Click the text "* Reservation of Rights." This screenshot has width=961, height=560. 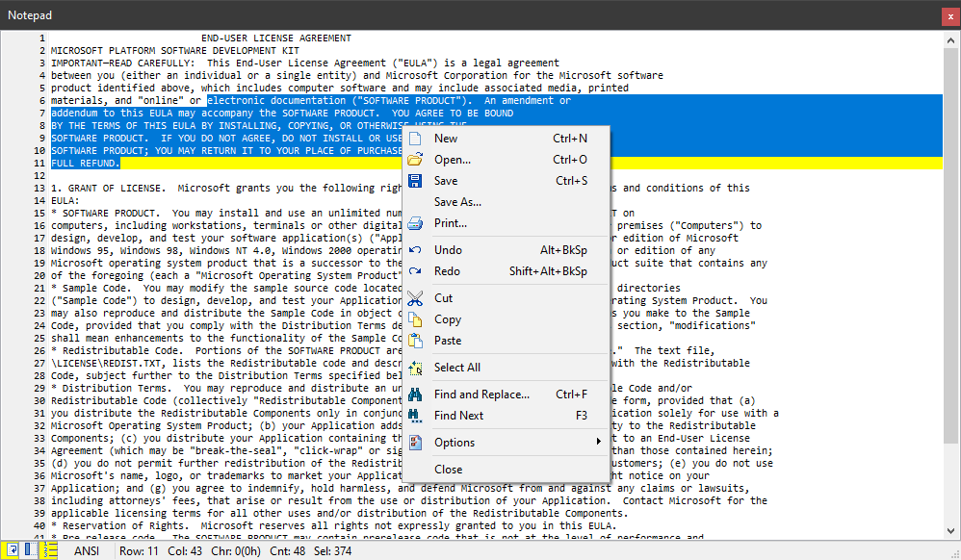[120, 525]
